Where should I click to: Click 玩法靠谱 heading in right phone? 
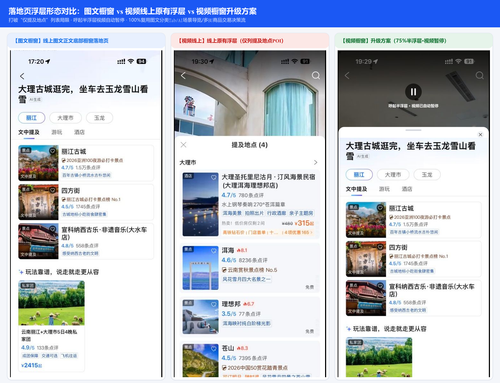tap(390, 329)
